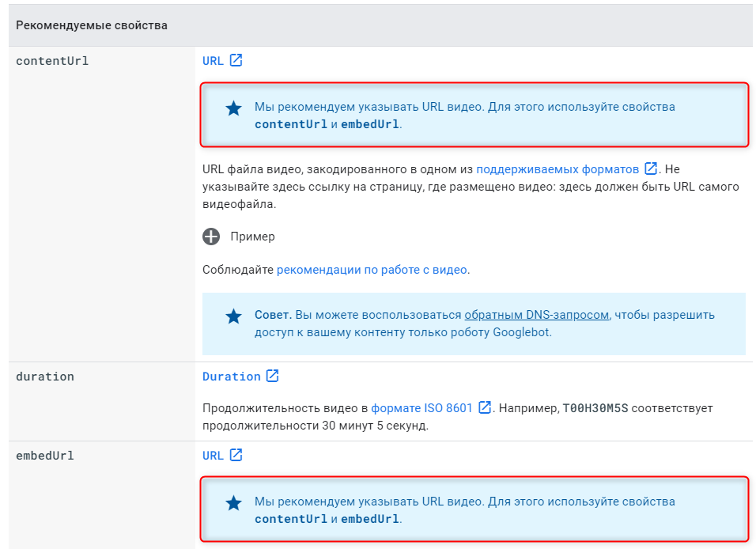Open the «обратным DNS-запросом» link
The width and height of the screenshot is (756, 549).
(x=536, y=315)
